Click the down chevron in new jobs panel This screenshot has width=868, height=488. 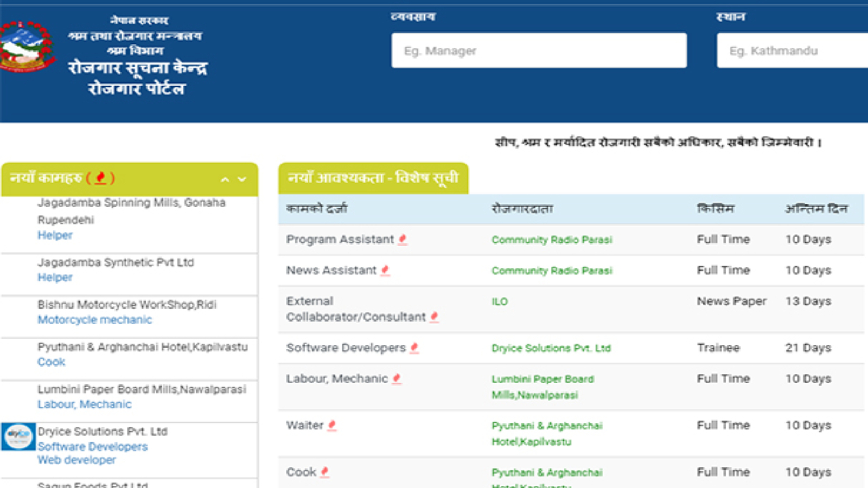click(x=242, y=179)
